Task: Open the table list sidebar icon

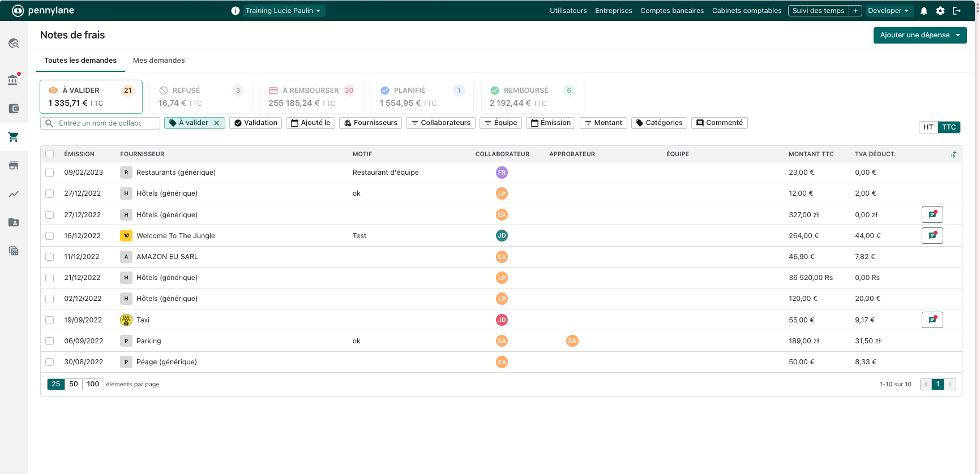Action: 14,251
